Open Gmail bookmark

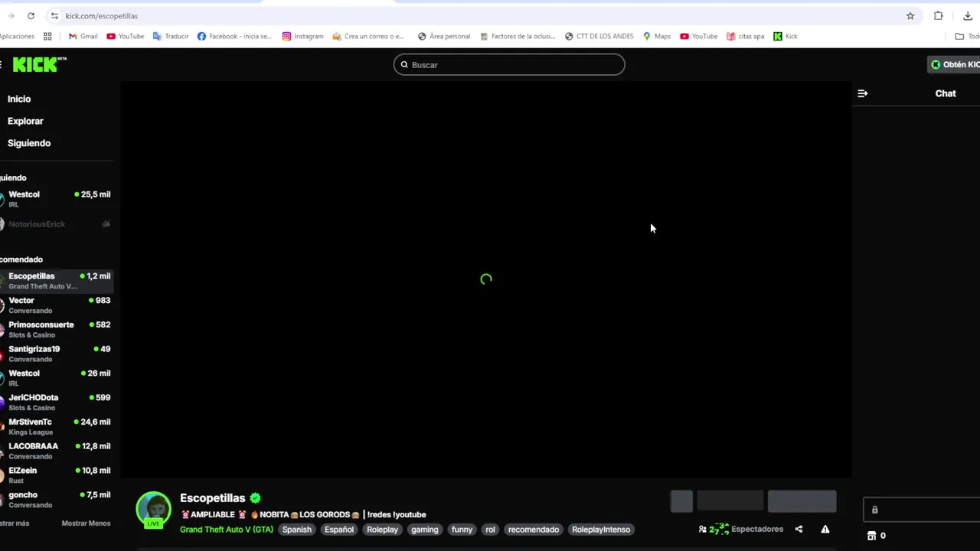[83, 36]
